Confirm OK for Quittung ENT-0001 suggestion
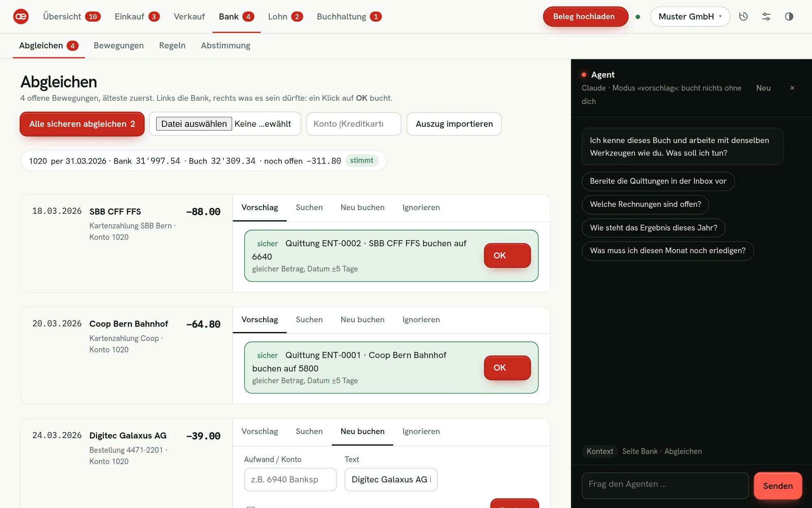812x508 pixels. tap(507, 368)
